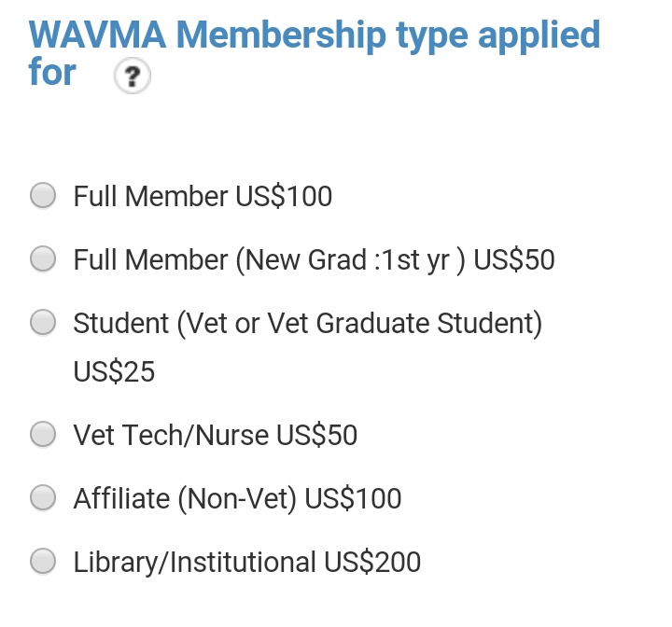Screen dimensions: 672x627
Task: Click the "Vet Tech/Nurse US$50" label text
Action: 215,435
